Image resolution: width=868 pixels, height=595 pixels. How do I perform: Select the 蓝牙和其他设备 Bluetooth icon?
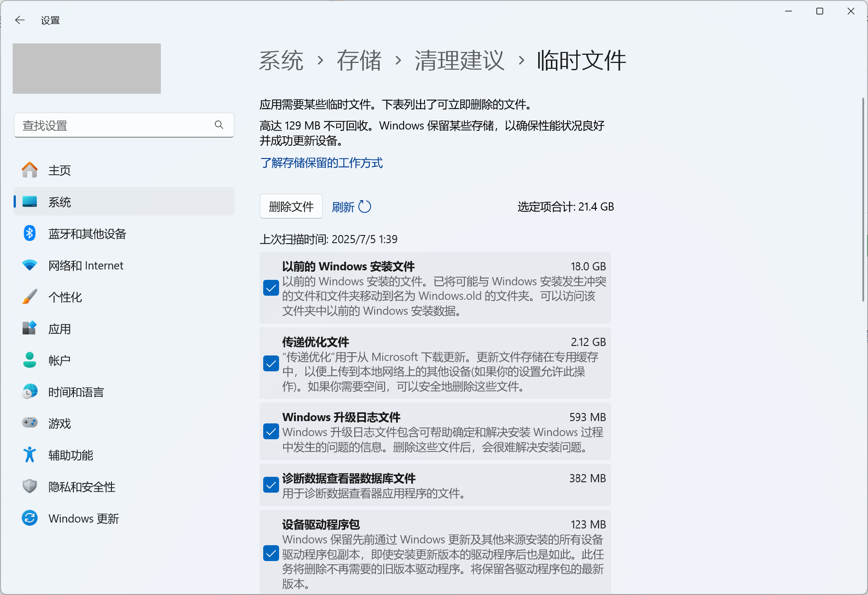[x=29, y=233]
